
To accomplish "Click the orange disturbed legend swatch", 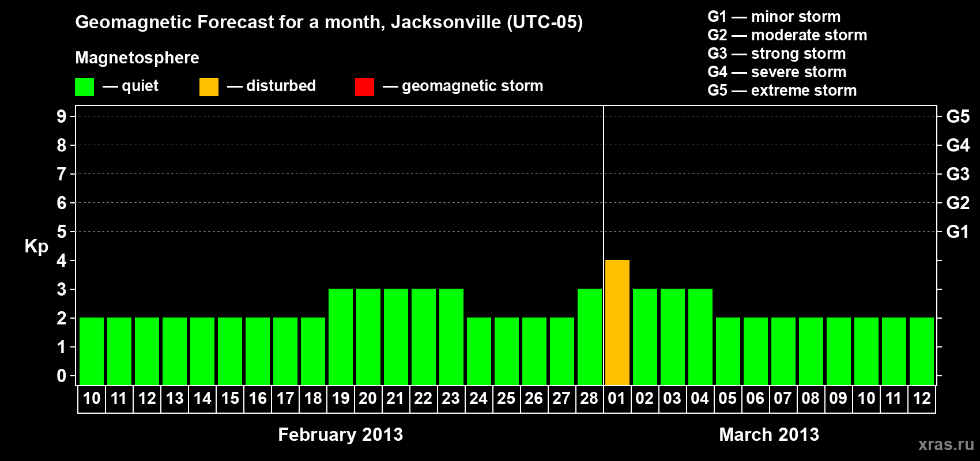I will coord(209,87).
